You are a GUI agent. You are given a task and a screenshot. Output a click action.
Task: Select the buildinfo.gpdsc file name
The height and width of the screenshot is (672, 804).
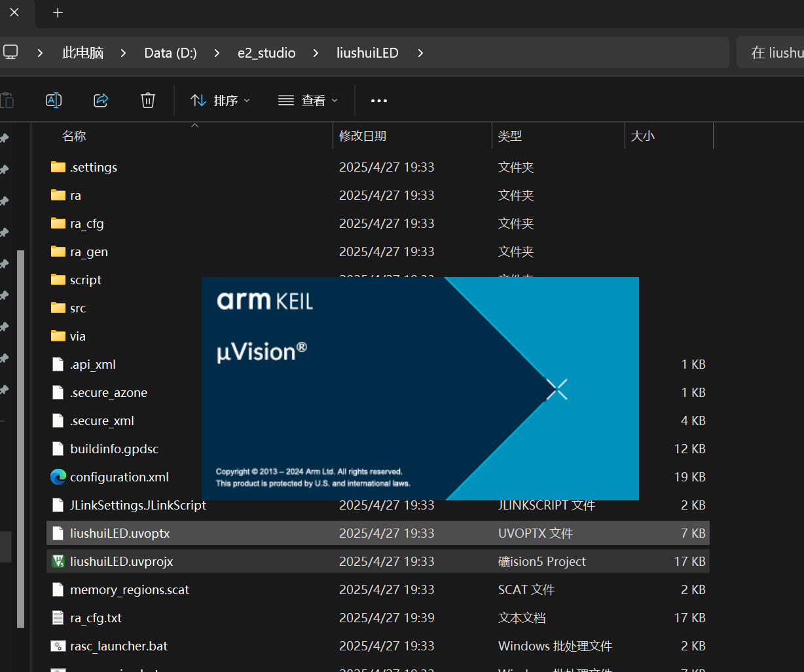pos(115,449)
